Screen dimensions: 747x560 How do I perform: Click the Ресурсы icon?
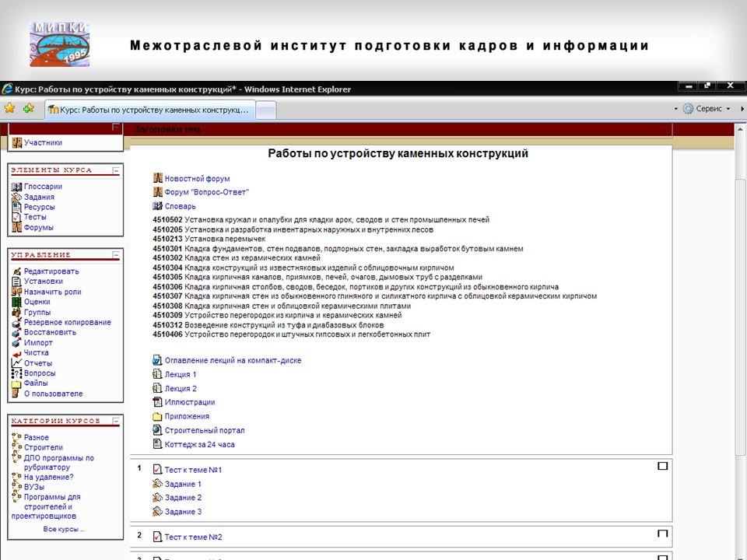(16, 207)
